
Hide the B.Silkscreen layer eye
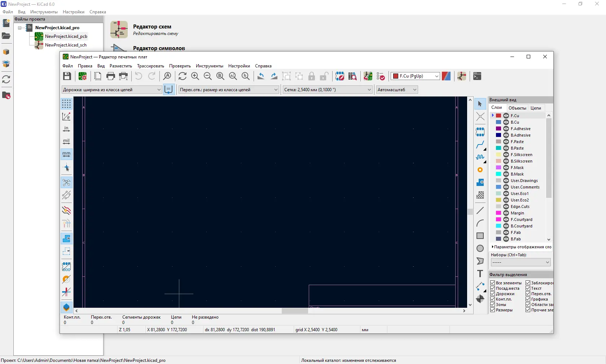pyautogui.click(x=506, y=161)
